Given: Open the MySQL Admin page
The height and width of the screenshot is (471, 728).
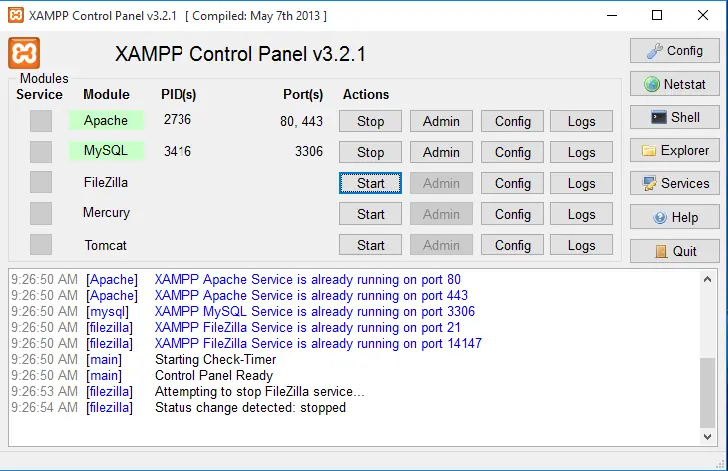Looking at the screenshot, I should (441, 152).
